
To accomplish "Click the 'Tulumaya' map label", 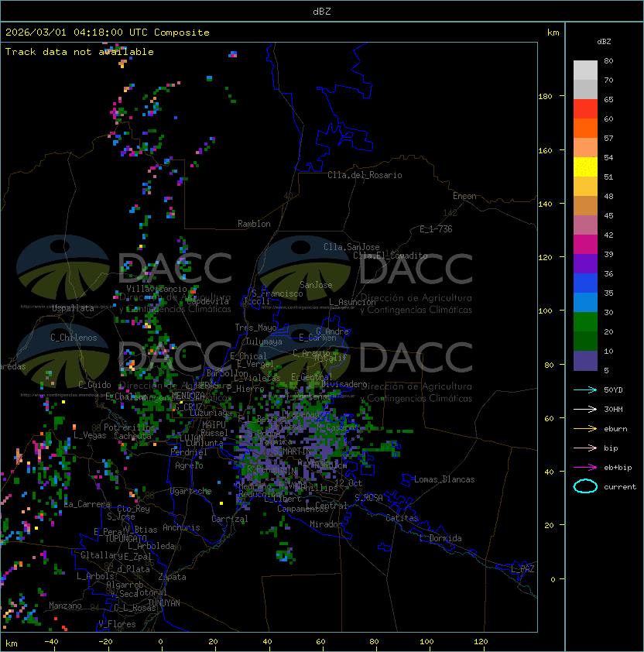I will (x=264, y=341).
